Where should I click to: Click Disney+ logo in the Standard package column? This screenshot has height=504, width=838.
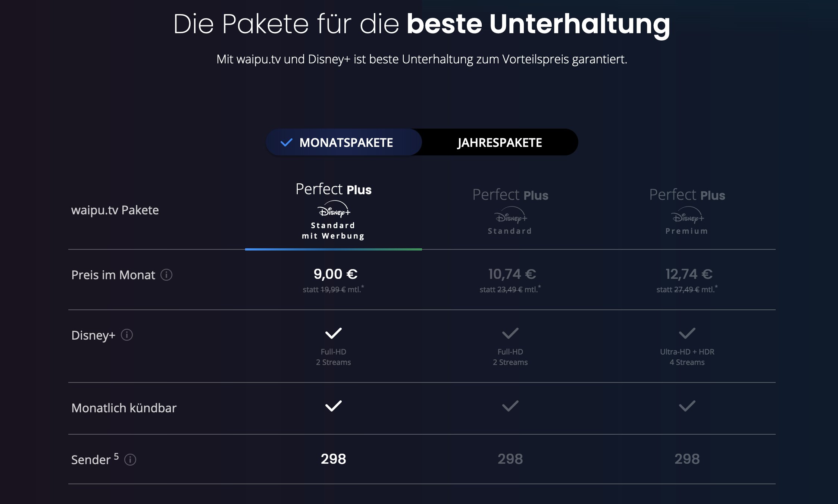[x=510, y=216]
